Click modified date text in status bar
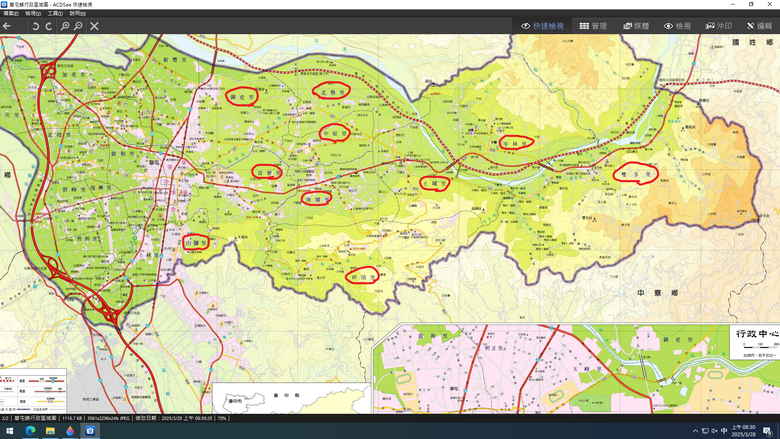Screen dimensions: 780x439 [173, 418]
